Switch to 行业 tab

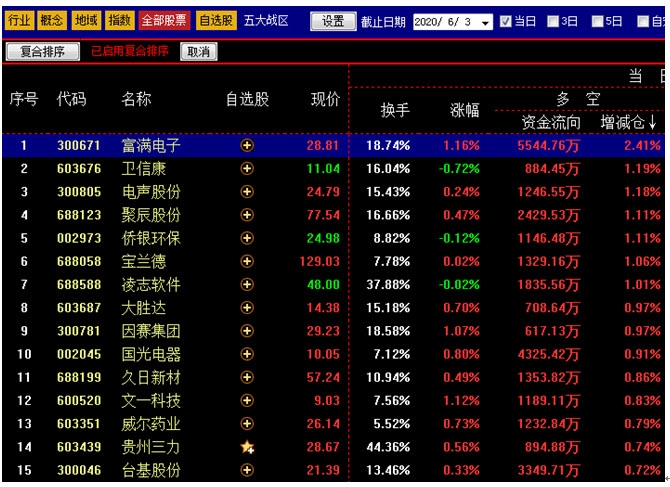coord(19,20)
